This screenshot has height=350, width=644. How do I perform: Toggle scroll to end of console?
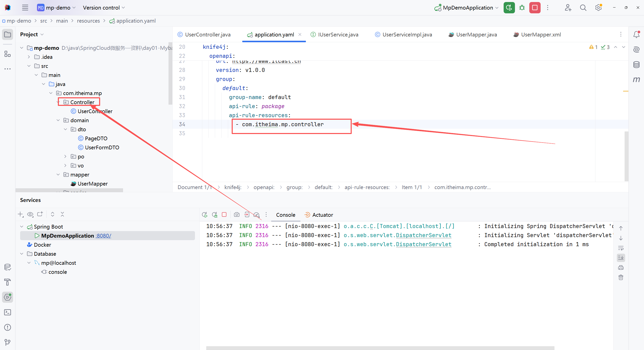(x=621, y=258)
